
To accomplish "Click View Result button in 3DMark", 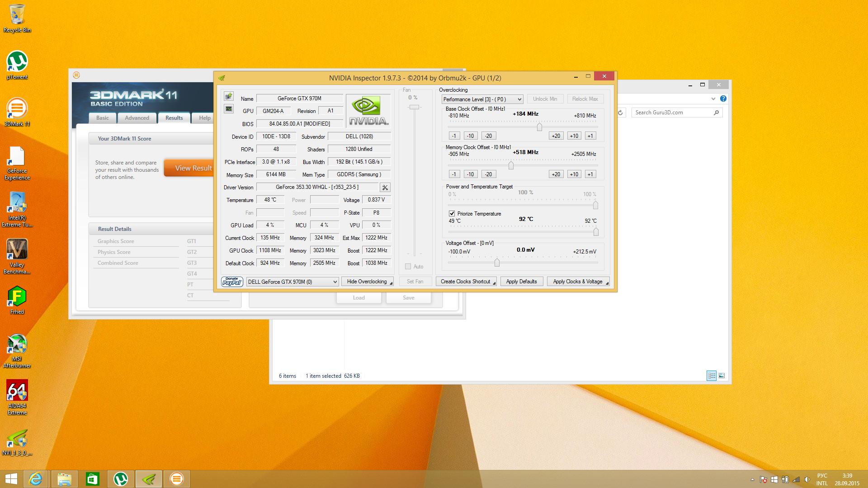I will (189, 168).
